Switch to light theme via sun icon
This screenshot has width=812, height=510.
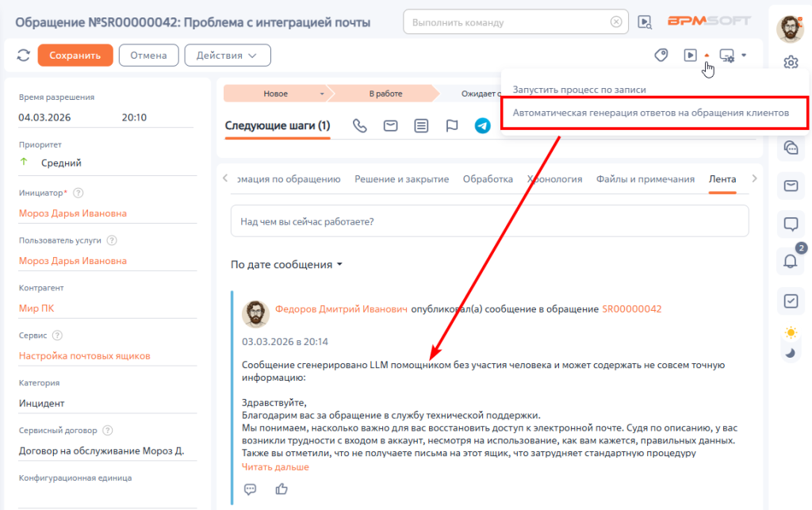(x=790, y=332)
